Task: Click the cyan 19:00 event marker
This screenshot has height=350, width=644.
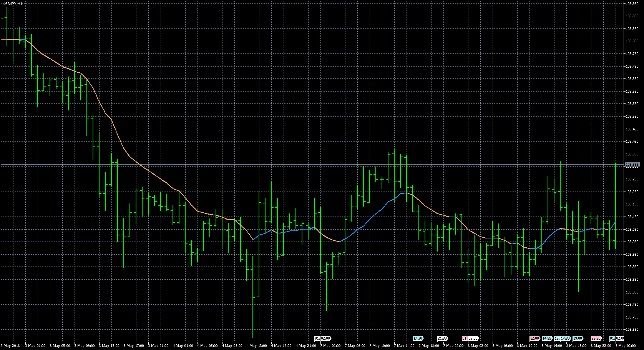Action: (x=577, y=338)
